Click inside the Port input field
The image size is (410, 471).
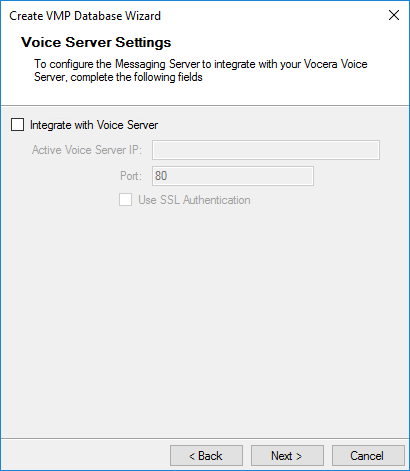point(233,176)
